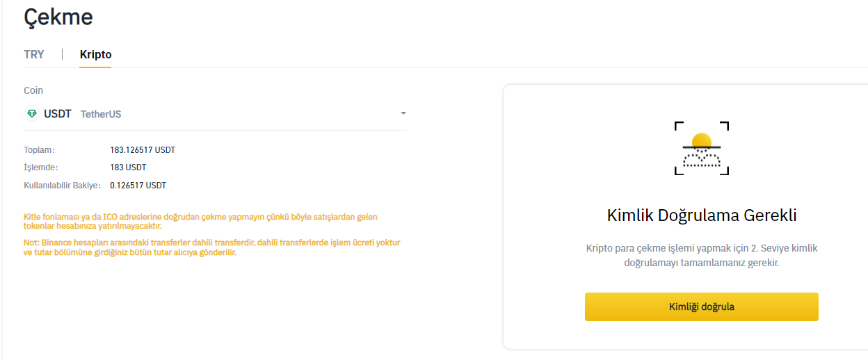Screen dimensions: 868x360
Task: Click the Toplam balance value 183.126517 USDT
Action: point(143,149)
